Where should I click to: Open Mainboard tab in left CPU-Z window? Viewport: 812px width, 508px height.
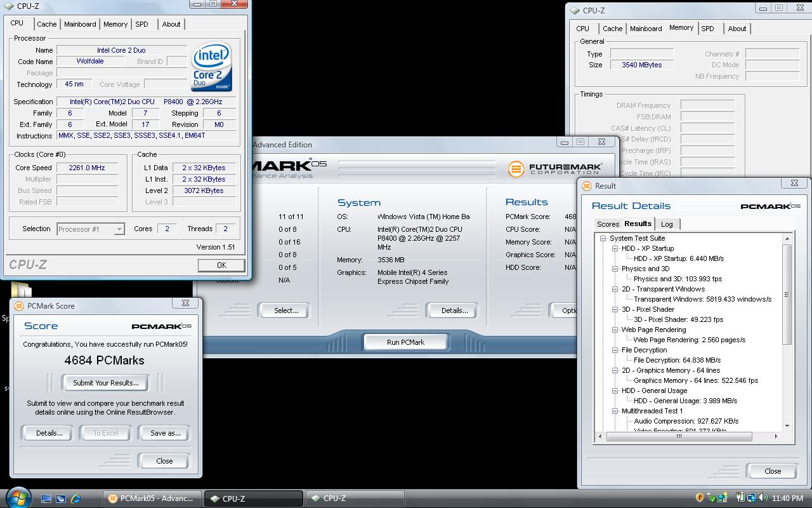[80, 24]
